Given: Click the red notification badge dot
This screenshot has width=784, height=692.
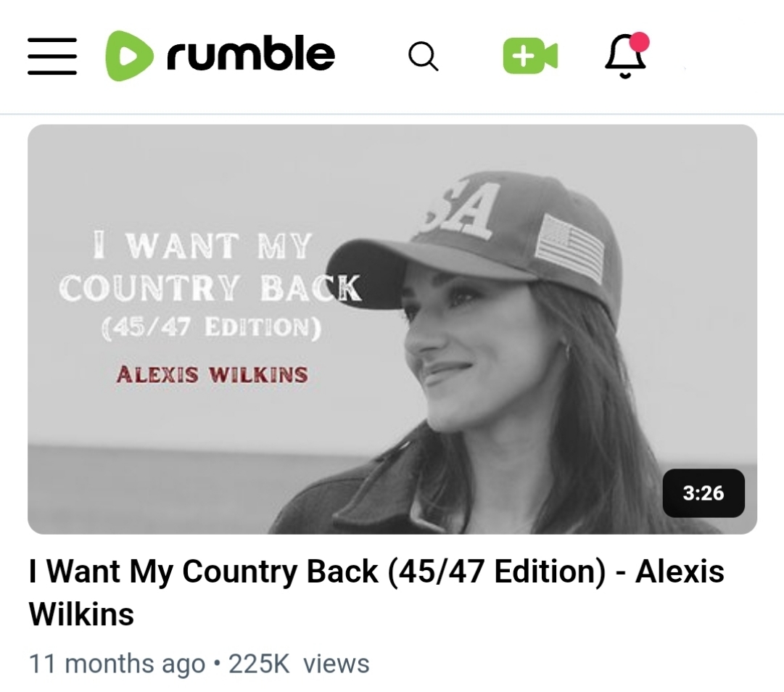Looking at the screenshot, I should click(639, 42).
